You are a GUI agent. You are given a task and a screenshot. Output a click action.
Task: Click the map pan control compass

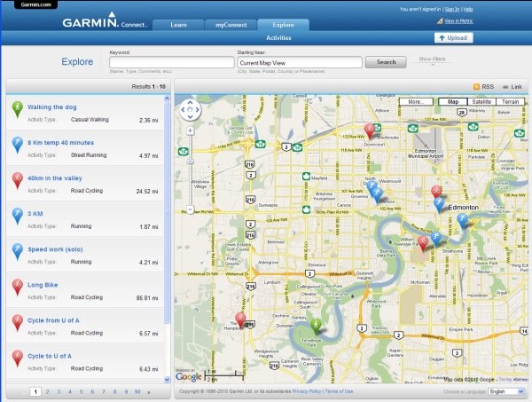coord(190,110)
